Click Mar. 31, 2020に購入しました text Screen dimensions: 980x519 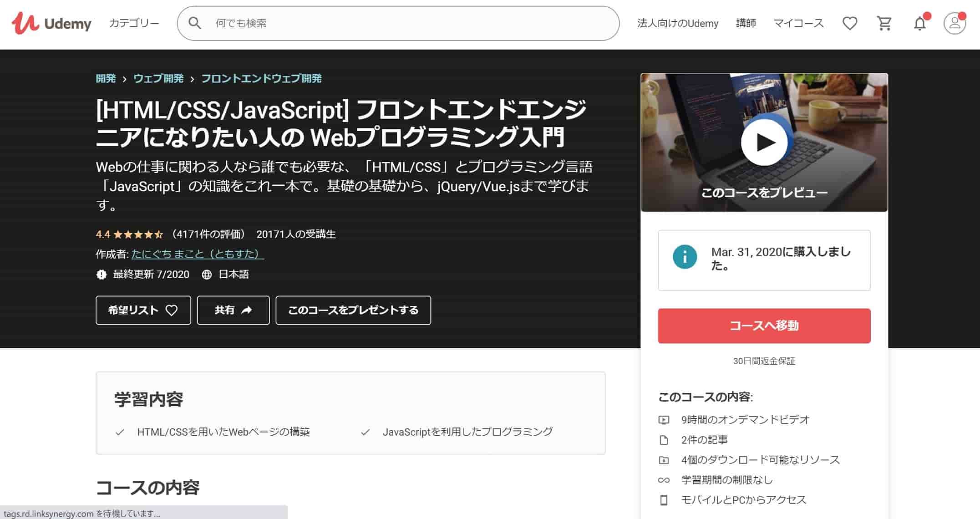(781, 259)
